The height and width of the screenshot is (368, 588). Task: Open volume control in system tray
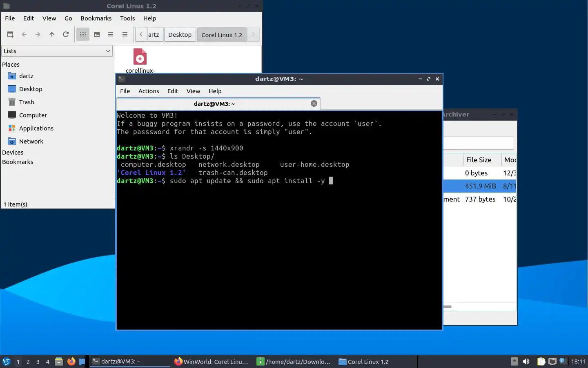[x=526, y=361]
